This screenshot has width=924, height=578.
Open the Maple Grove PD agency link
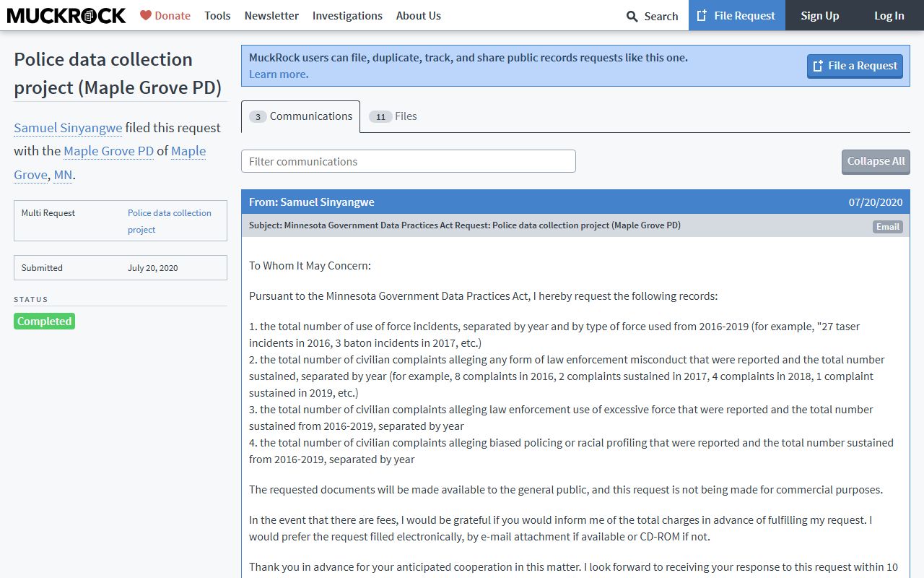pyautogui.click(x=109, y=151)
